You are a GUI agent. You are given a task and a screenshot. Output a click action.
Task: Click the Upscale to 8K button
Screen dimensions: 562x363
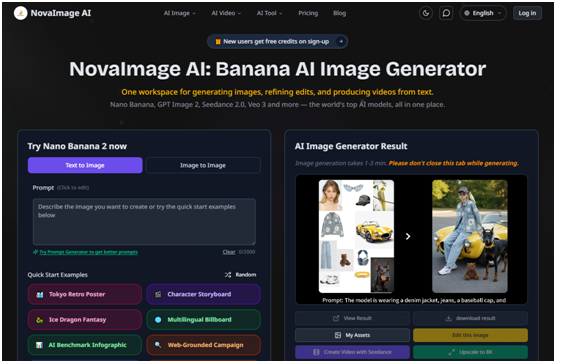pyautogui.click(x=470, y=352)
